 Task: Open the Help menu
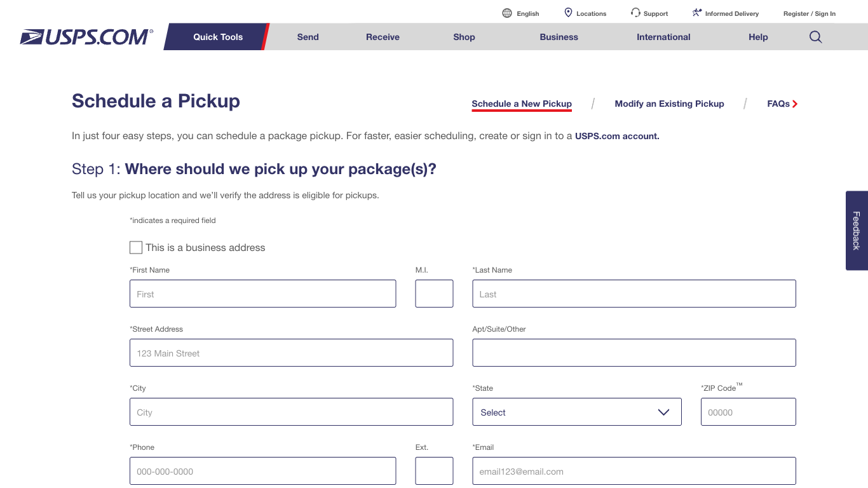pyautogui.click(x=758, y=37)
